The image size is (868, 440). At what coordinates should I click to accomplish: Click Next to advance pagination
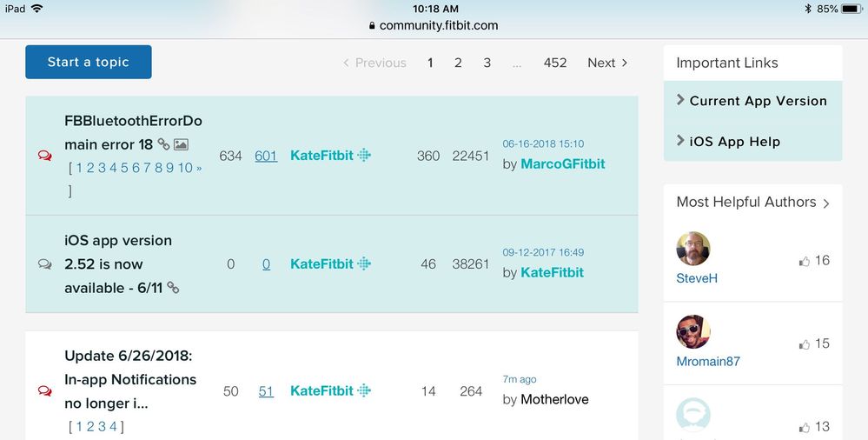click(607, 63)
